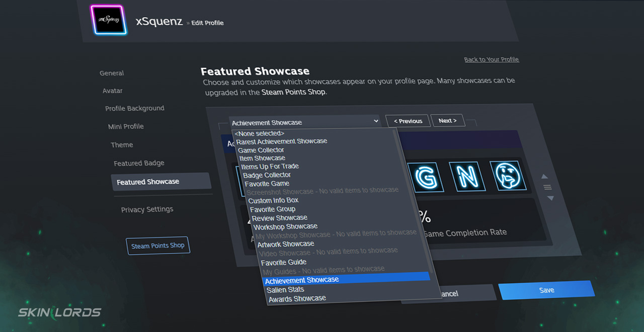The width and height of the screenshot is (644, 332).
Task: Click disabled My Guides entry
Action: [324, 270]
